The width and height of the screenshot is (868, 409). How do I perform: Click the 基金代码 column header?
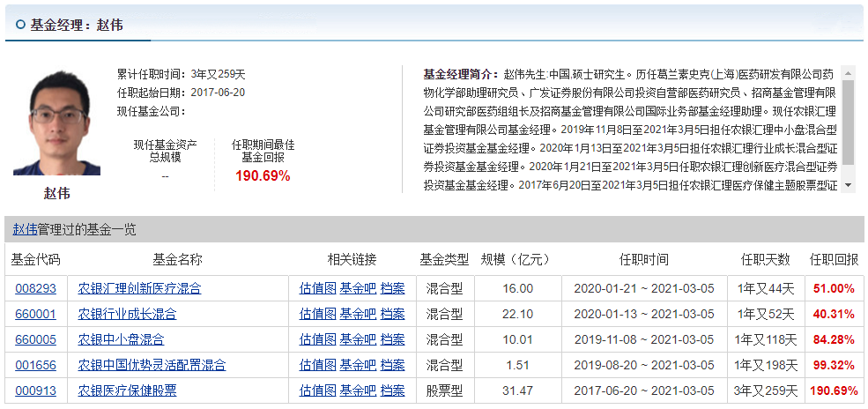pyautogui.click(x=35, y=259)
